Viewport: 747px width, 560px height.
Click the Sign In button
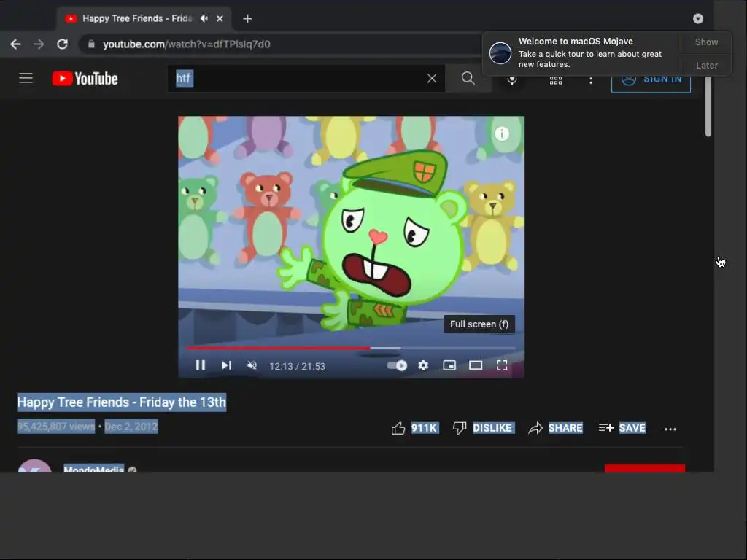click(651, 82)
